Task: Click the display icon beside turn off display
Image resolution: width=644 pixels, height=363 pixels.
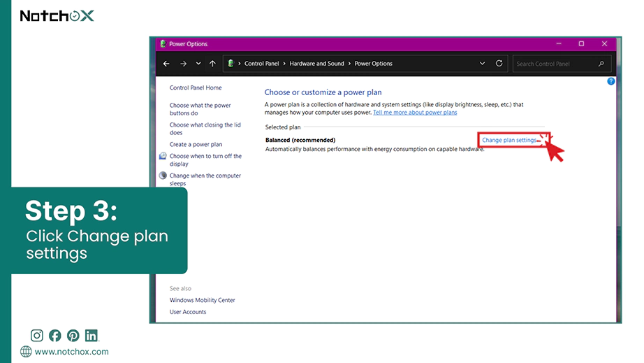Action: click(x=163, y=156)
